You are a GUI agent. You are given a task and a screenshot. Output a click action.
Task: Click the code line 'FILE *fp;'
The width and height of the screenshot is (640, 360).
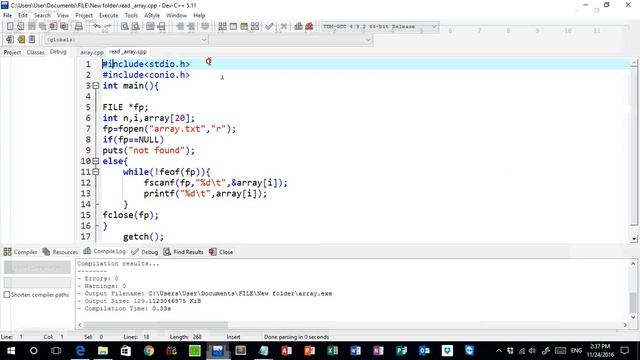coord(126,107)
